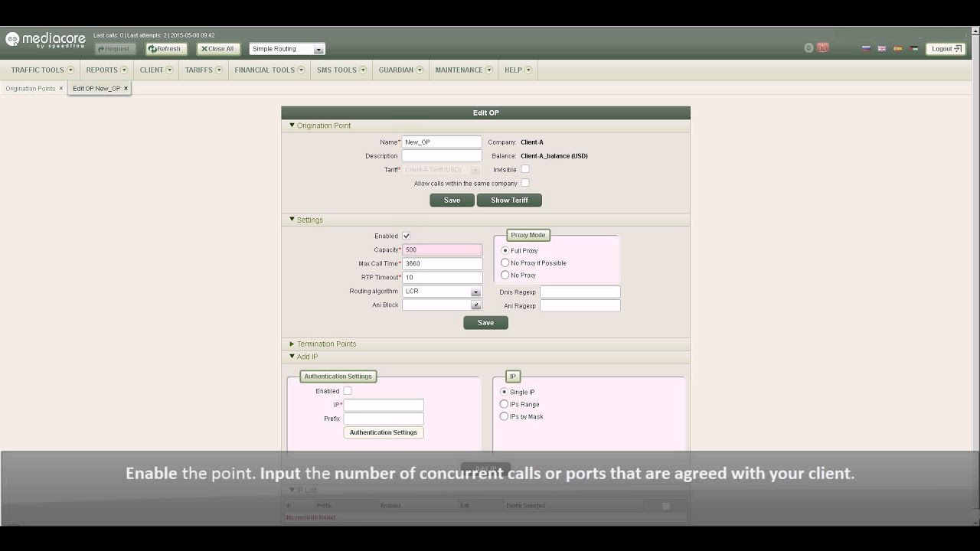Open the Simple Routing dropdown

(x=287, y=49)
